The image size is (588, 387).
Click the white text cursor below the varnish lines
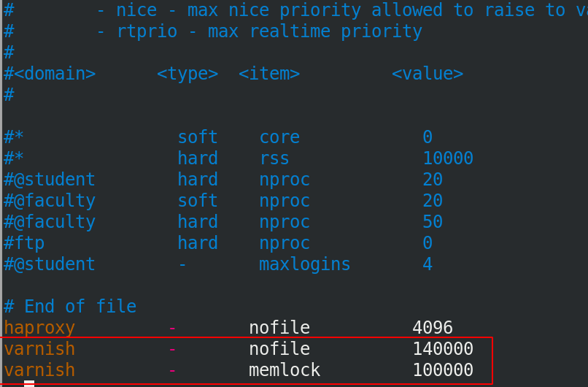pos(29,383)
